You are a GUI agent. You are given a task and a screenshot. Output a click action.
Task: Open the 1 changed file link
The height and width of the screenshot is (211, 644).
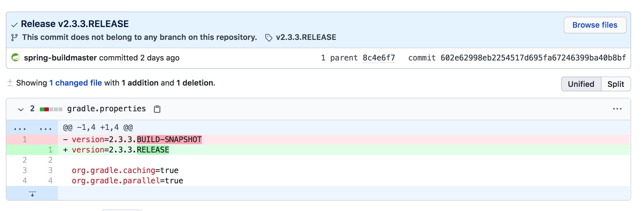[x=76, y=83]
